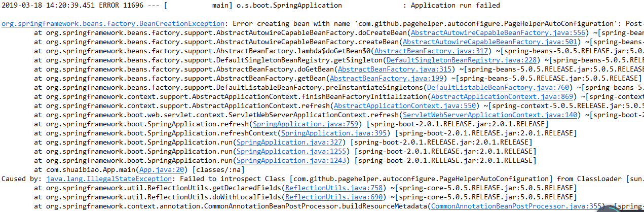Click 'Failed to introspect Class' error message

click(232, 179)
